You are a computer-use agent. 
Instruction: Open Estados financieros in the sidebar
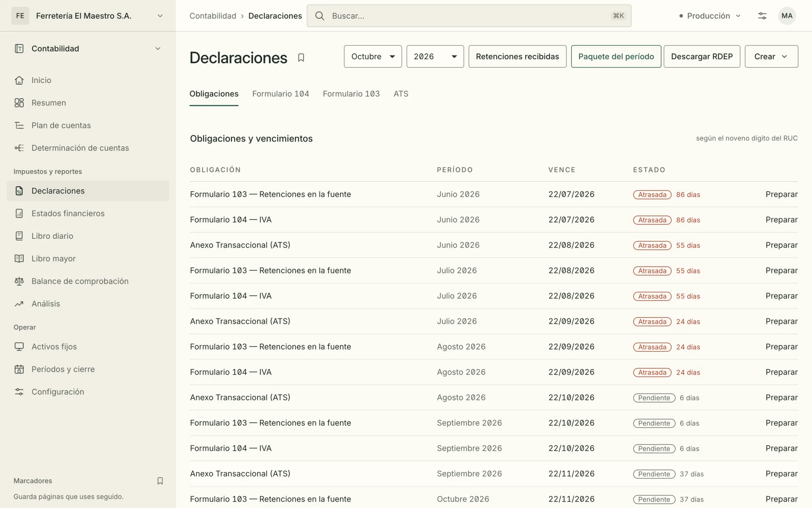88,213
